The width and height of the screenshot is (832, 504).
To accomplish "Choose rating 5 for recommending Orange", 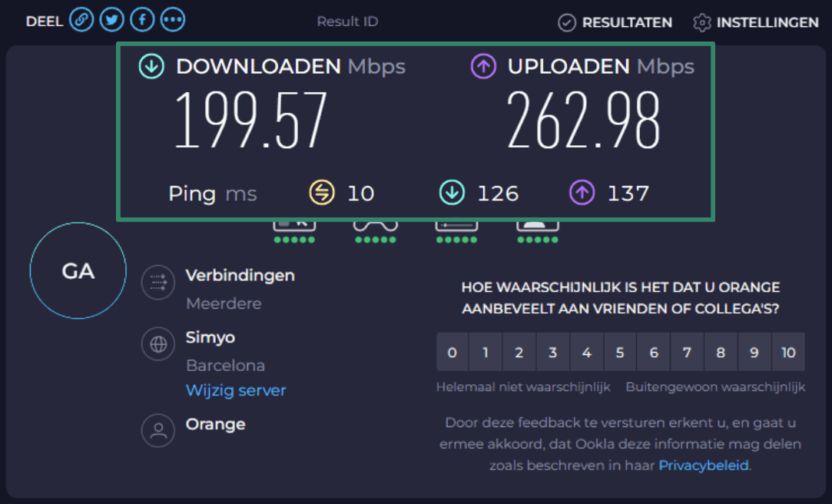I will click(x=620, y=352).
